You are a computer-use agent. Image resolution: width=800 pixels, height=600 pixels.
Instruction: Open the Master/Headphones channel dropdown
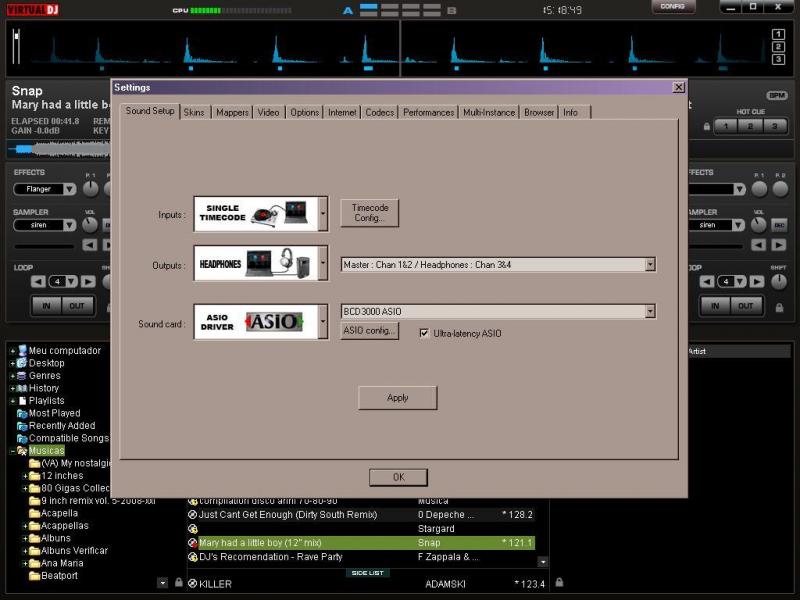click(650, 264)
